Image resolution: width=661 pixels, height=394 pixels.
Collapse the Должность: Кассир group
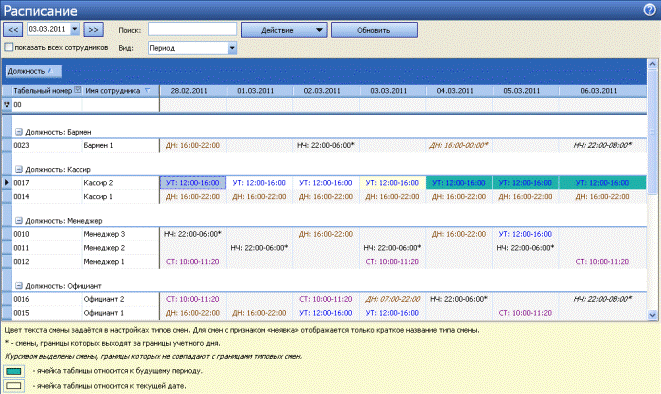point(19,169)
